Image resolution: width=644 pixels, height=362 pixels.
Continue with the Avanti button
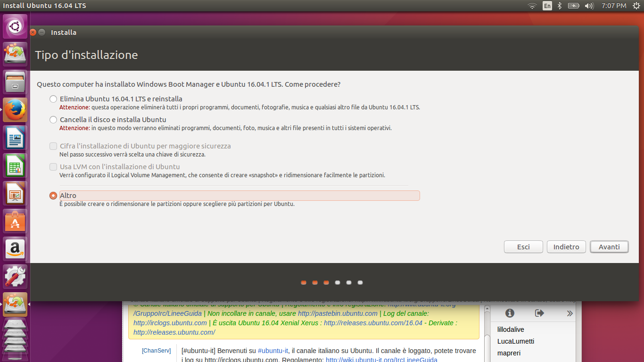[609, 247]
